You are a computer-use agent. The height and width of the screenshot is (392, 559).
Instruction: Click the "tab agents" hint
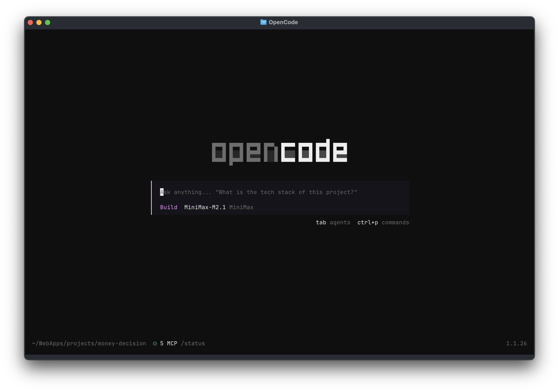tap(333, 223)
